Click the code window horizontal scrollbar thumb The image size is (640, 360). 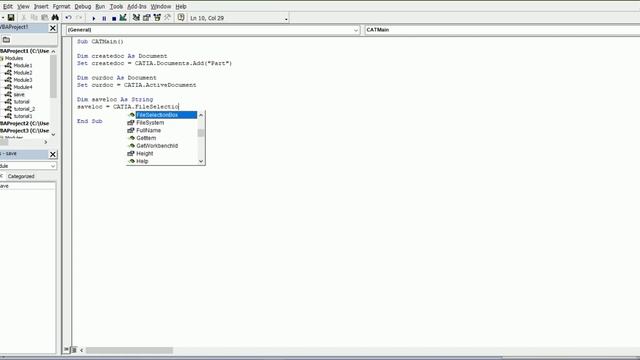pos(129,350)
